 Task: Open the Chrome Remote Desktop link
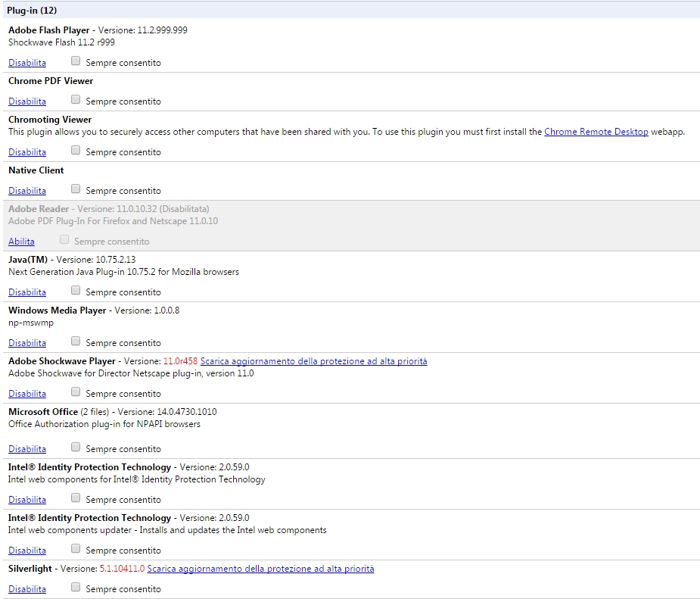[596, 132]
